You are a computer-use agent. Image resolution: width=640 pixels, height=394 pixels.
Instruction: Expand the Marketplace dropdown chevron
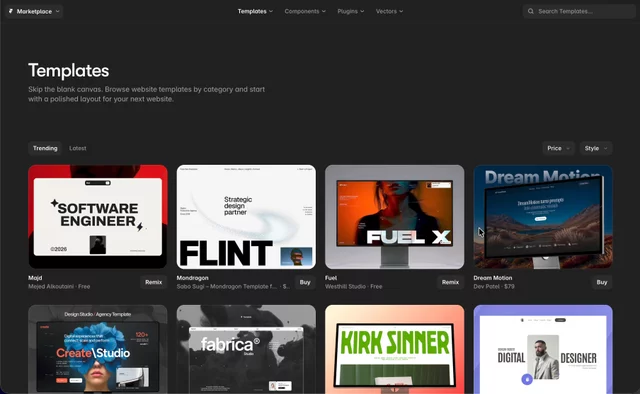(58, 11)
